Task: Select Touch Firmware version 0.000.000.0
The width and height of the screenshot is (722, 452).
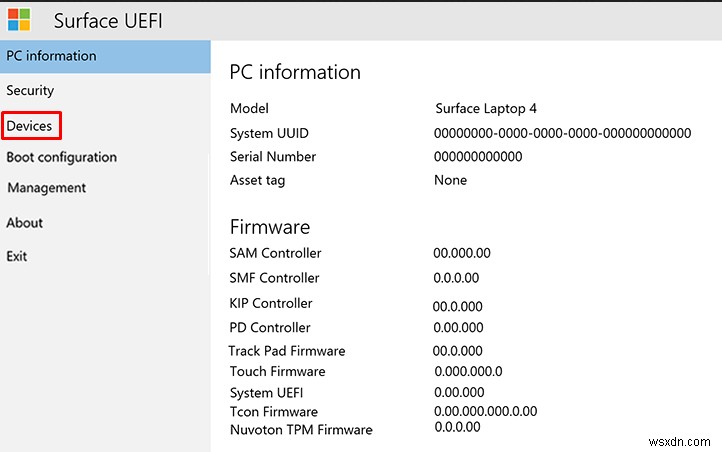Action: point(468,371)
